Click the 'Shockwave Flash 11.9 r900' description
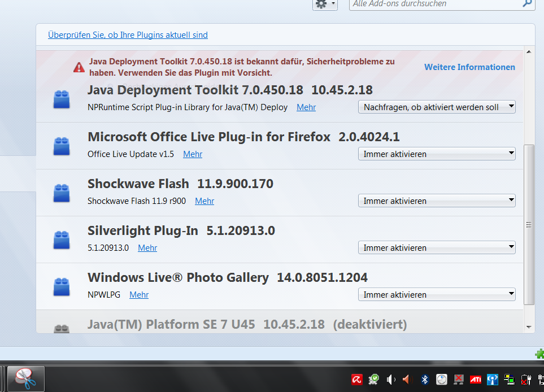544x392 pixels. pyautogui.click(x=137, y=201)
